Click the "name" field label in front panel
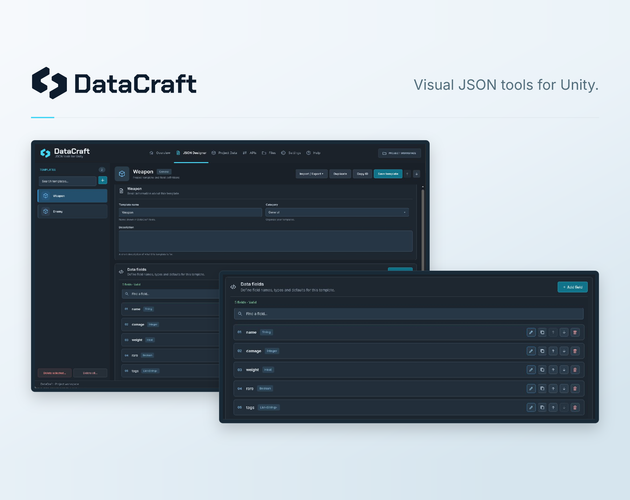This screenshot has height=500, width=630. coord(251,332)
